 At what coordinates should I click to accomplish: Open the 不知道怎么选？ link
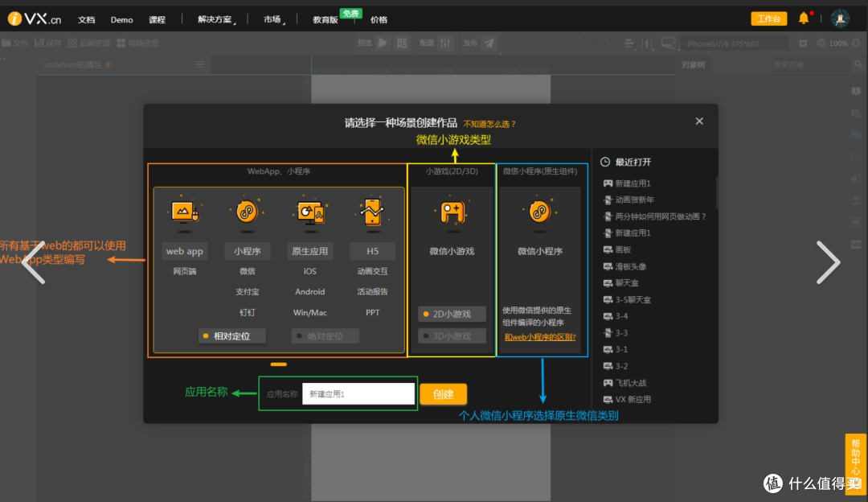(489, 124)
